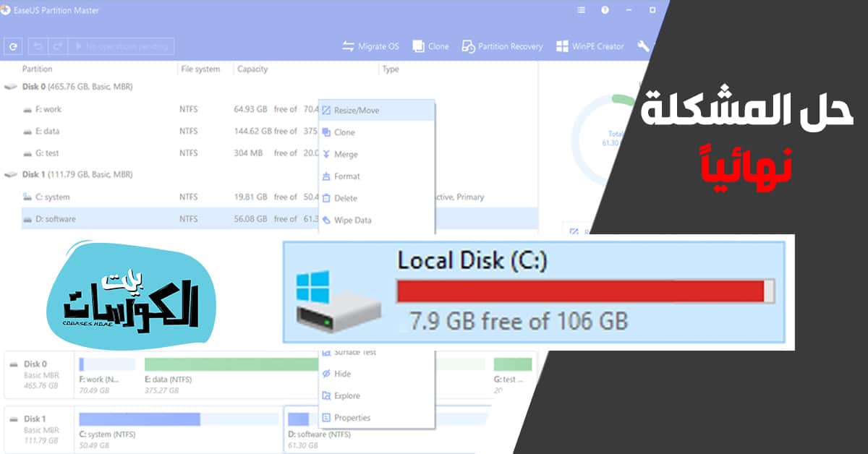868x454 pixels.
Task: Select Disk 1 (111.79 GB, Basic, MBR) in the list
Action: click(77, 174)
